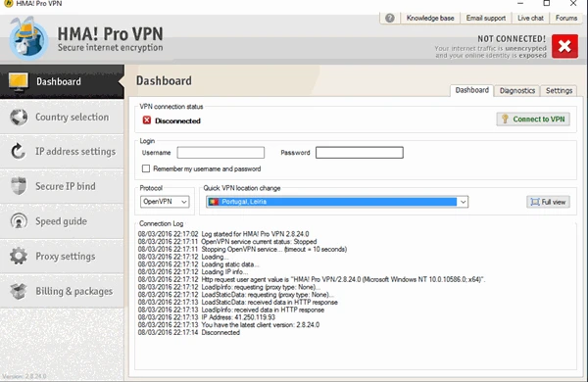Image resolution: width=588 pixels, height=382 pixels.
Task: Open the Forums link
Action: 565,18
